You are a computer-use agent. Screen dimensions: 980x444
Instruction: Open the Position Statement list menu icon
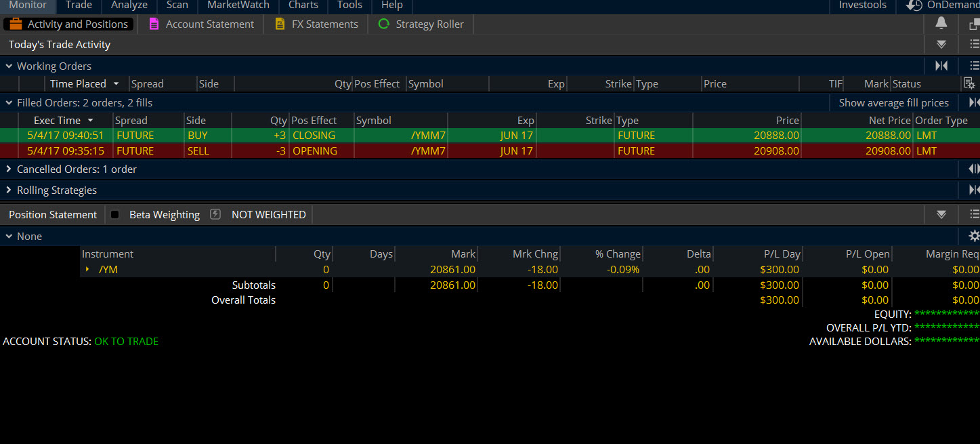point(974,214)
